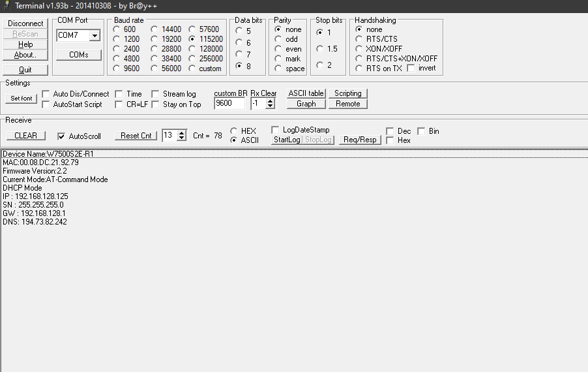
Task: Open the Graph window
Action: pos(306,104)
